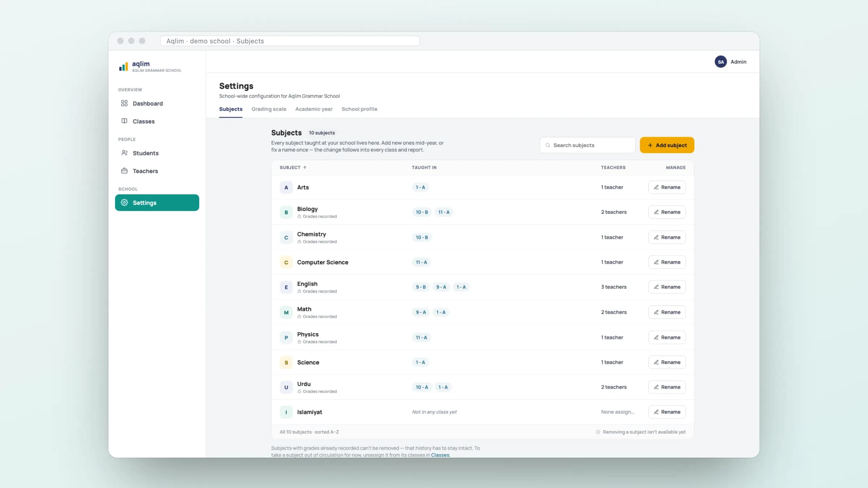Rename Computer Science subject
The height and width of the screenshot is (488, 868).
click(667, 262)
